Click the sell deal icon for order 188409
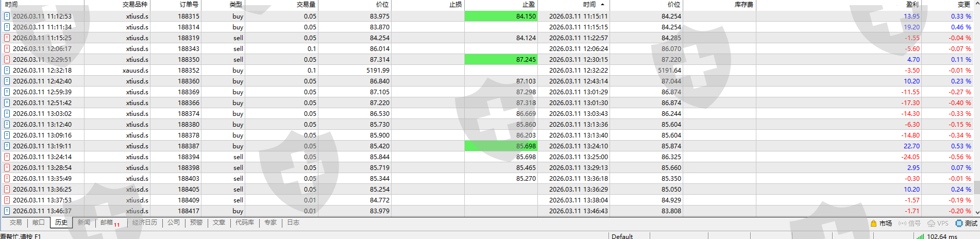Screen dimensions: 980x239 coord(7,200)
